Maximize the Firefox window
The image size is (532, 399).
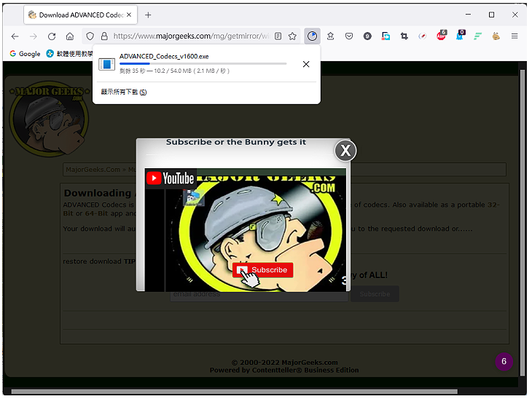[491, 15]
